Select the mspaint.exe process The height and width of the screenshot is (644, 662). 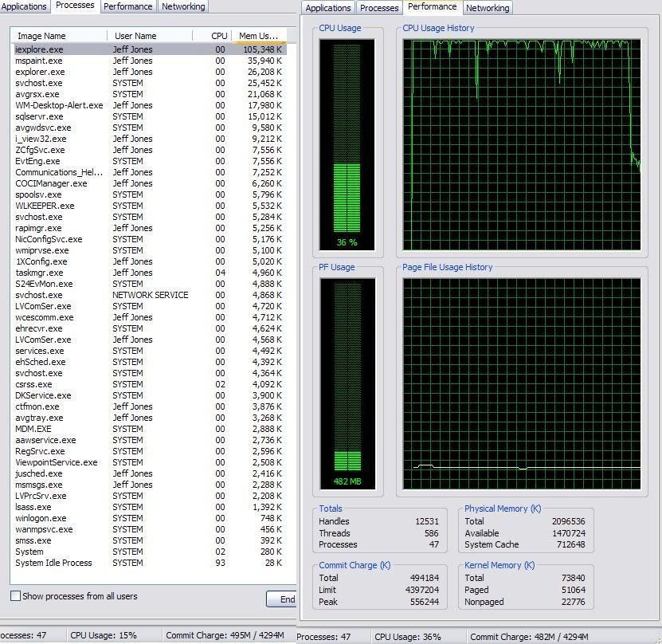point(40,61)
